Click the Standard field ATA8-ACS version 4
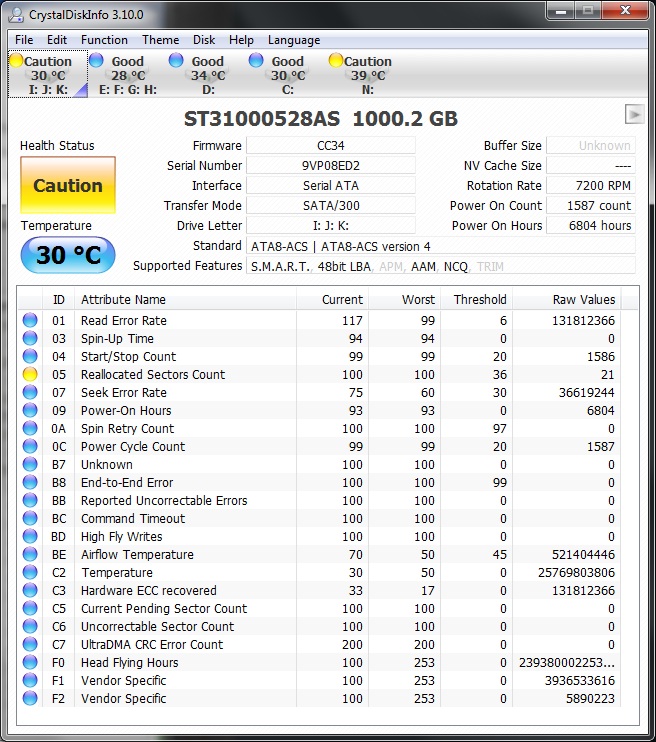This screenshot has height=742, width=656. point(441,246)
